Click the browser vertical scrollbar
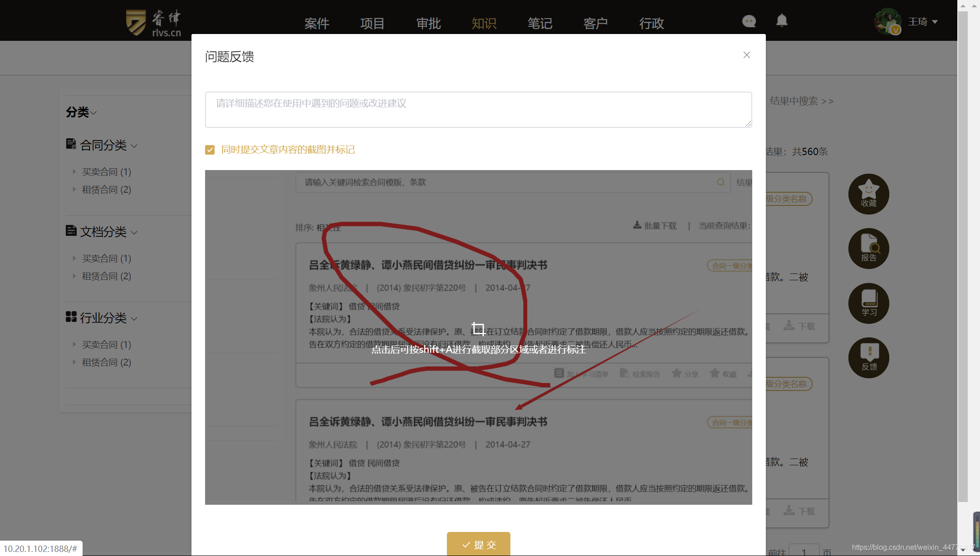The height and width of the screenshot is (556, 980). tap(963, 256)
